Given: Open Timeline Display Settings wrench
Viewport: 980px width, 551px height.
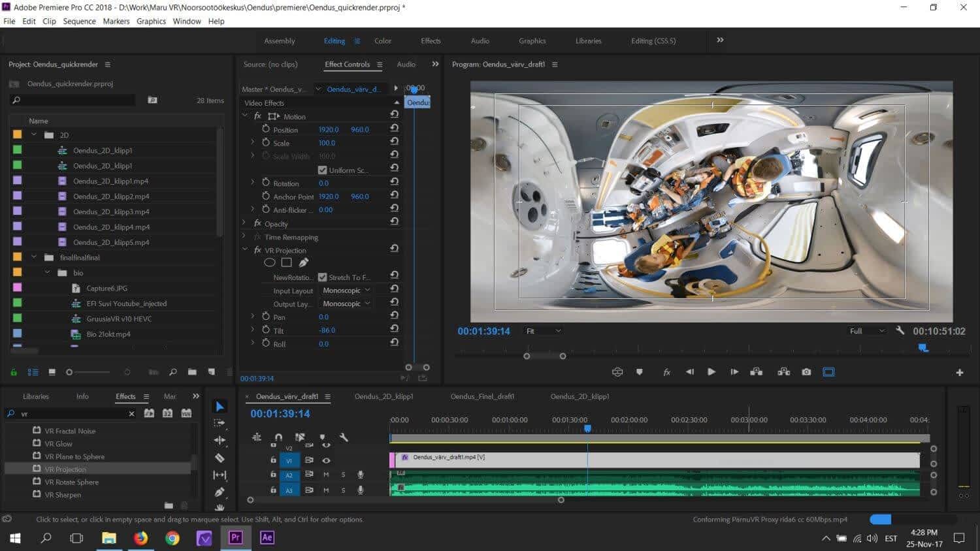Looking at the screenshot, I should (344, 437).
